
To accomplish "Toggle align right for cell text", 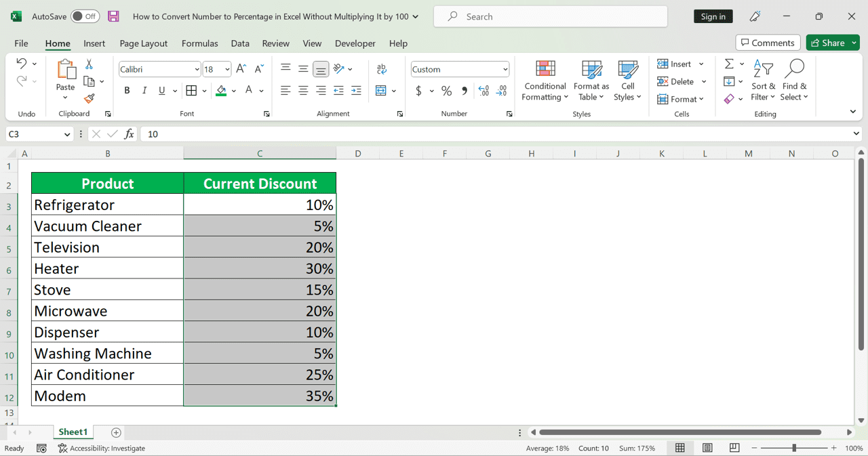I will (x=321, y=90).
